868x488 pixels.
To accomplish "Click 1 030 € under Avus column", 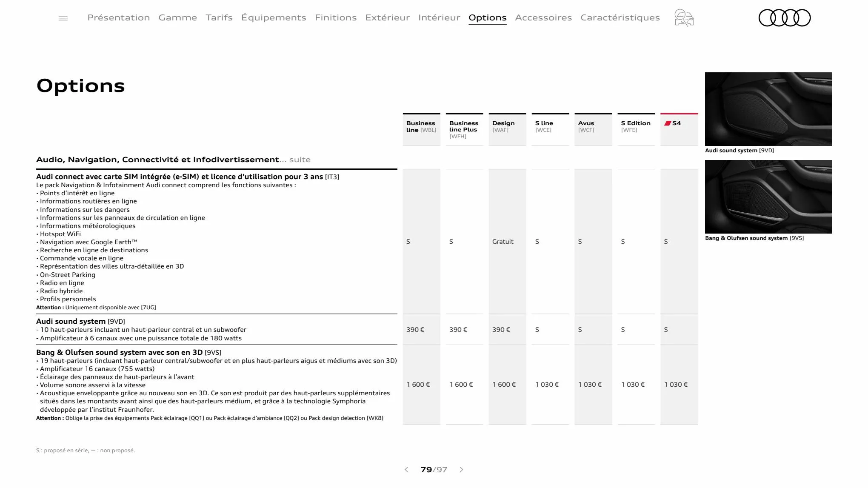I will [590, 385].
